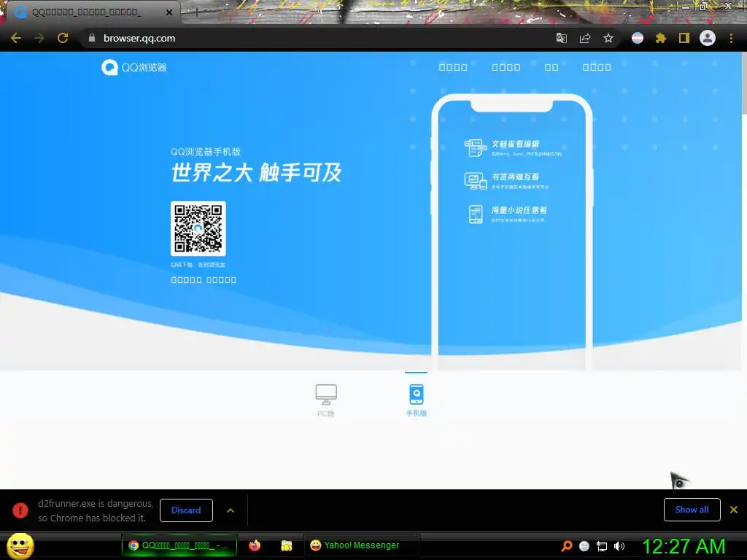
Task: Open Yahoo! Messenger taskbar button
Action: (361, 545)
